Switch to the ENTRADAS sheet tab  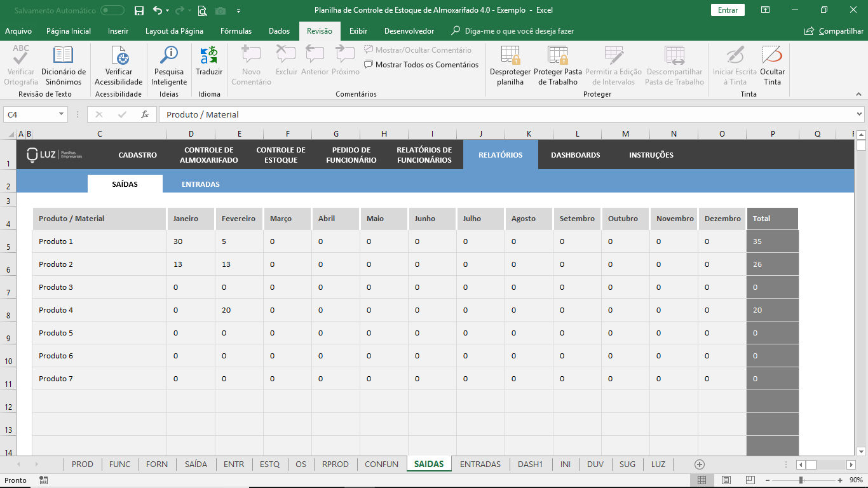480,464
